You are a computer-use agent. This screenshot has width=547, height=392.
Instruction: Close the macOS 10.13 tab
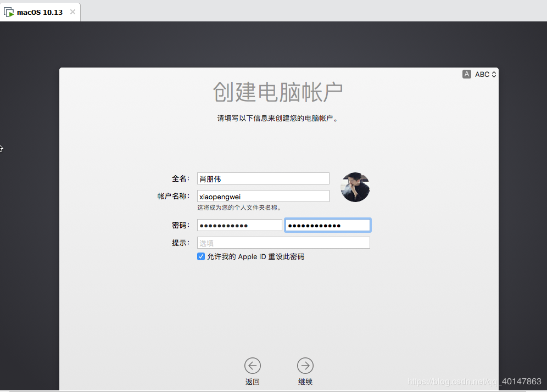(72, 12)
